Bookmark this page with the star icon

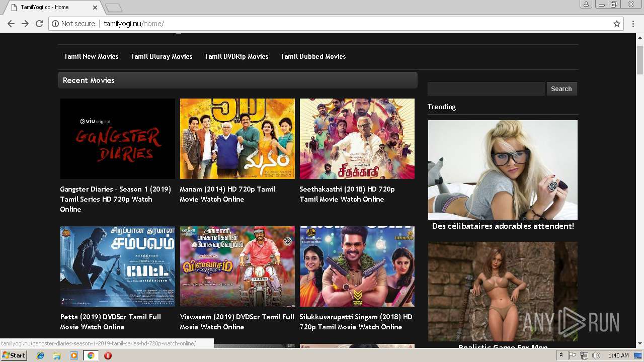click(x=617, y=24)
